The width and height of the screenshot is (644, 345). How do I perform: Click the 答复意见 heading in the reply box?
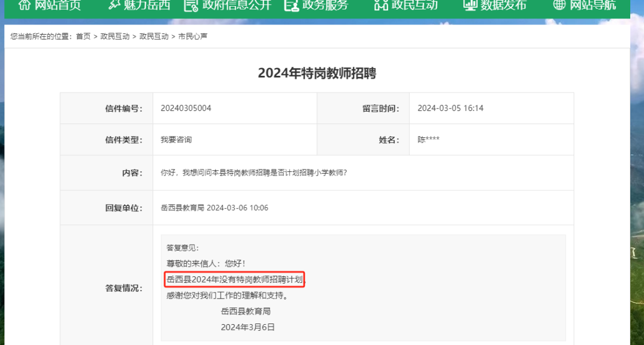pyautogui.click(x=182, y=248)
